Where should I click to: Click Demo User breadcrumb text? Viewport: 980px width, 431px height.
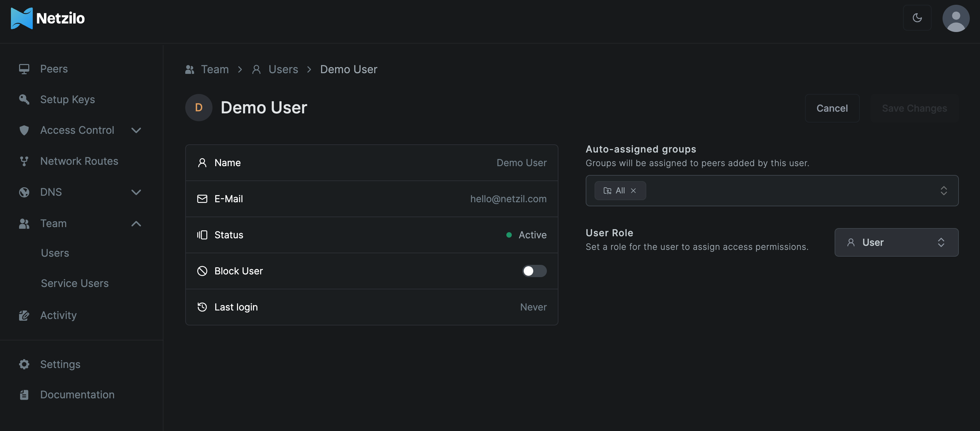click(348, 69)
